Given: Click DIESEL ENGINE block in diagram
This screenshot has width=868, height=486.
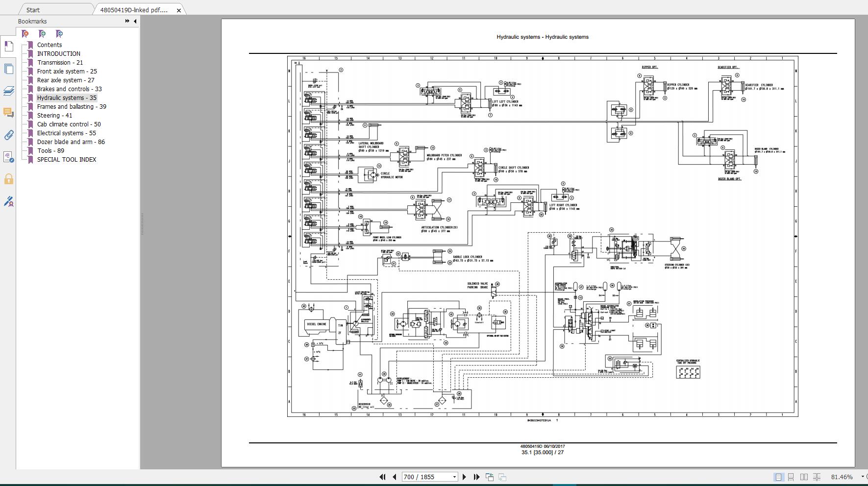Looking at the screenshot, I should coord(317,324).
